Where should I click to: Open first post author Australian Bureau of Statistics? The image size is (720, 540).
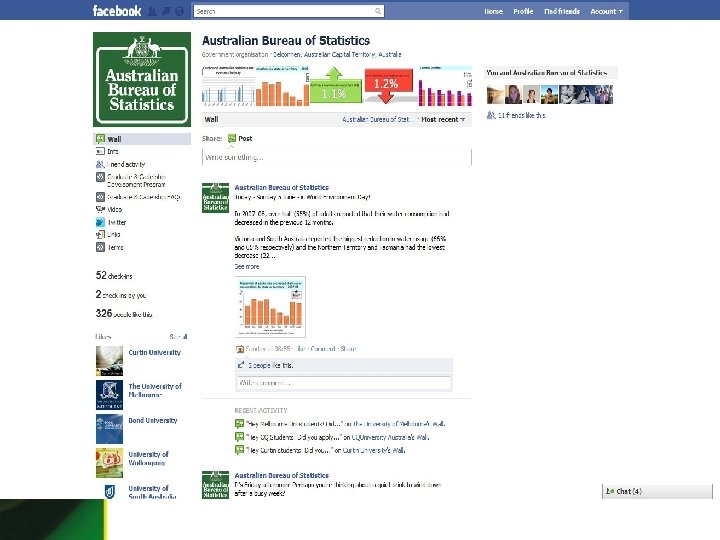point(281,187)
